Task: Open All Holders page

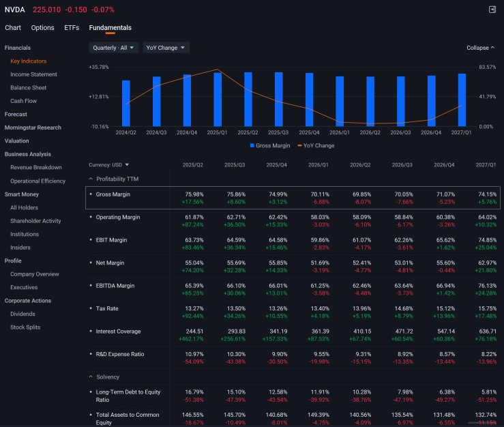Action: 24,207
